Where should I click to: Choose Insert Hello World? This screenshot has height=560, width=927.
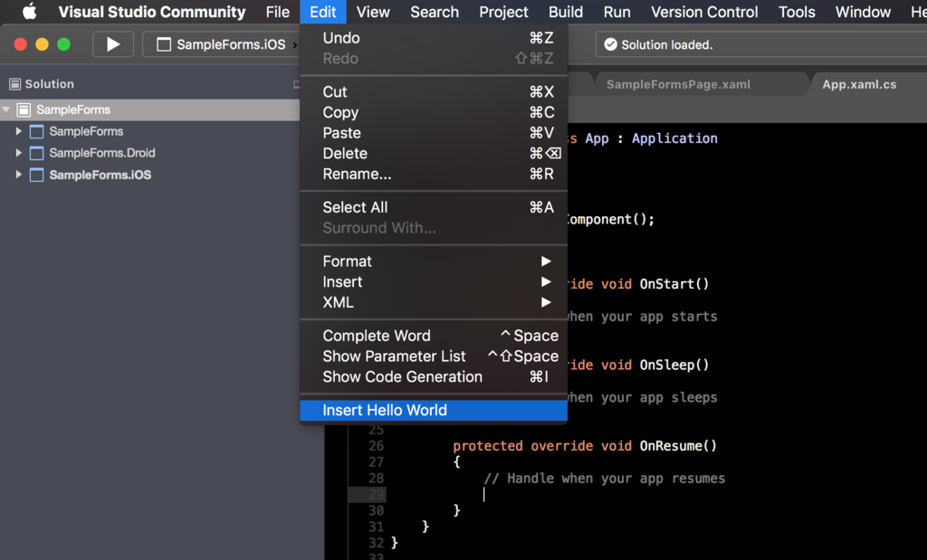[x=434, y=410]
